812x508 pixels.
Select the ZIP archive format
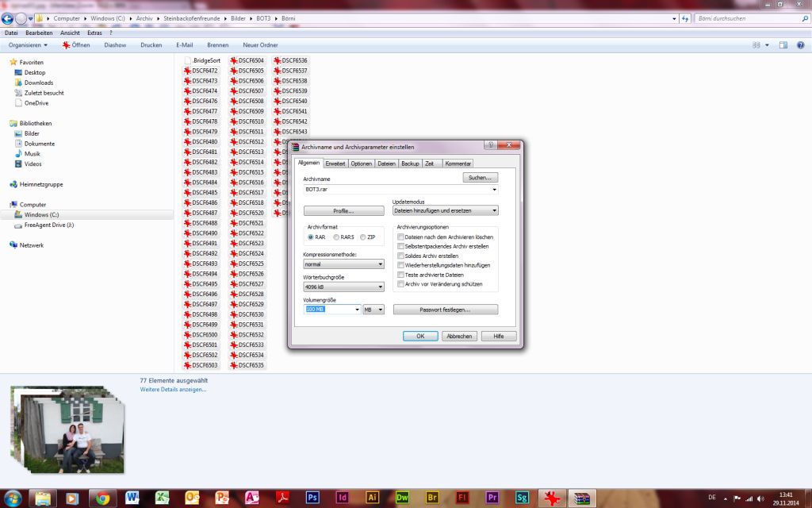[362, 237]
